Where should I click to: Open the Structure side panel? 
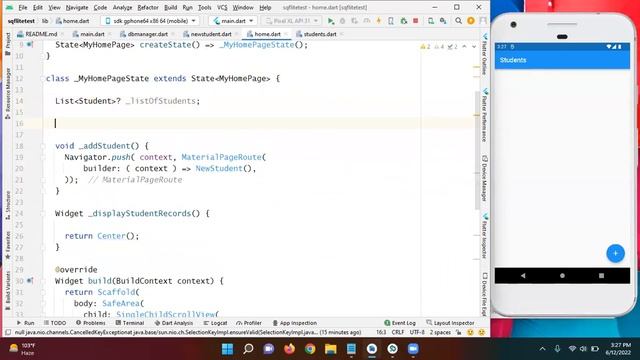coord(8,206)
